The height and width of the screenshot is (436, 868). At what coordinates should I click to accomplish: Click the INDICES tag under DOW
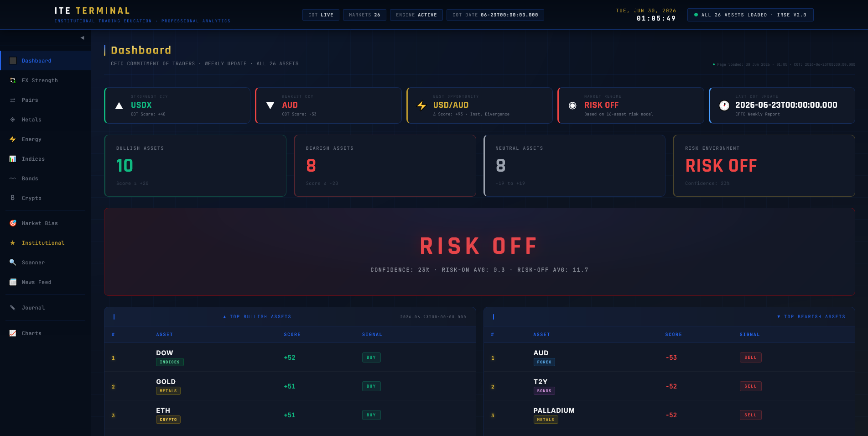point(170,362)
